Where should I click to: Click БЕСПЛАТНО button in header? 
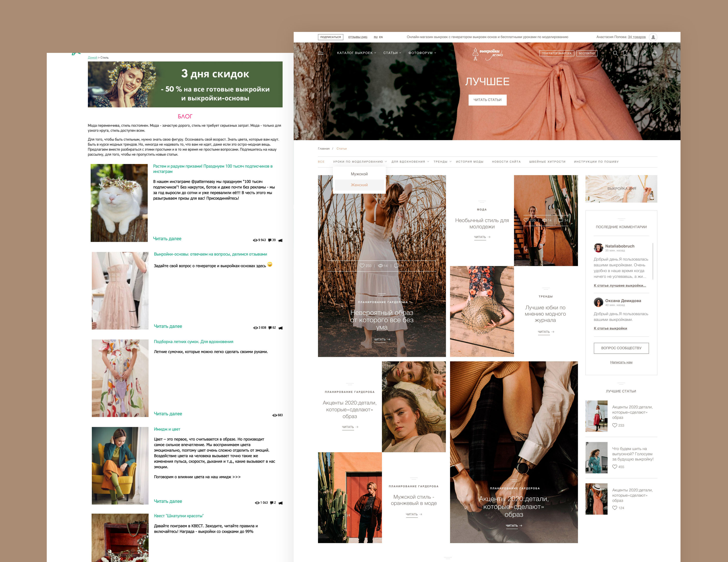587,53
